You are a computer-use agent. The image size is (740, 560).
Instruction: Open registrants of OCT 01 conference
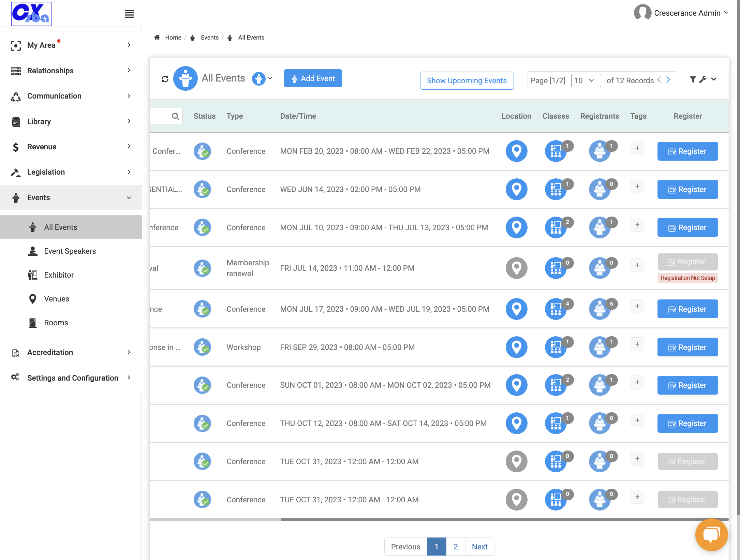(600, 385)
